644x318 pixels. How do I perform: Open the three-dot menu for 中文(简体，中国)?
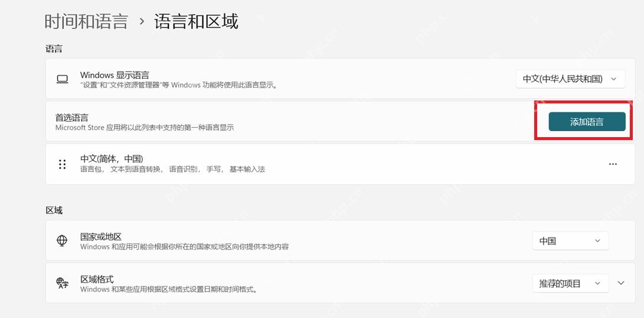[x=613, y=164]
